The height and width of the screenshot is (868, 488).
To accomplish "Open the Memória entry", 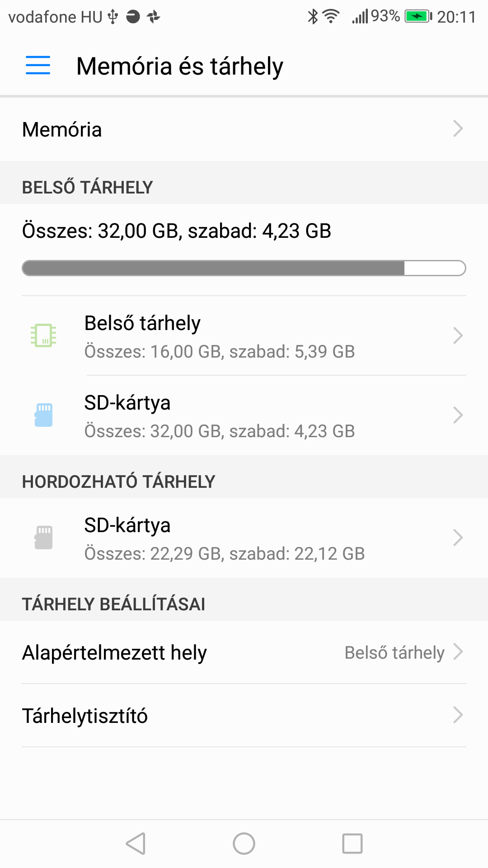I will coord(244,129).
